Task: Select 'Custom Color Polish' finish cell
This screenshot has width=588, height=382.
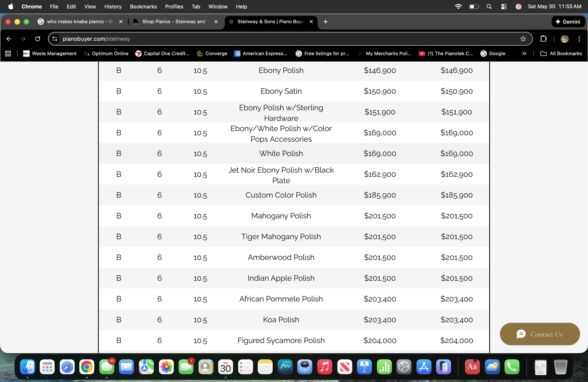Action: 281,195
